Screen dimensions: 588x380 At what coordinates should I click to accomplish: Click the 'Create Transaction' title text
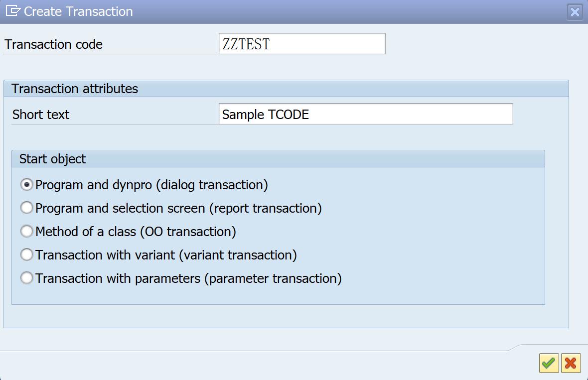coord(78,11)
